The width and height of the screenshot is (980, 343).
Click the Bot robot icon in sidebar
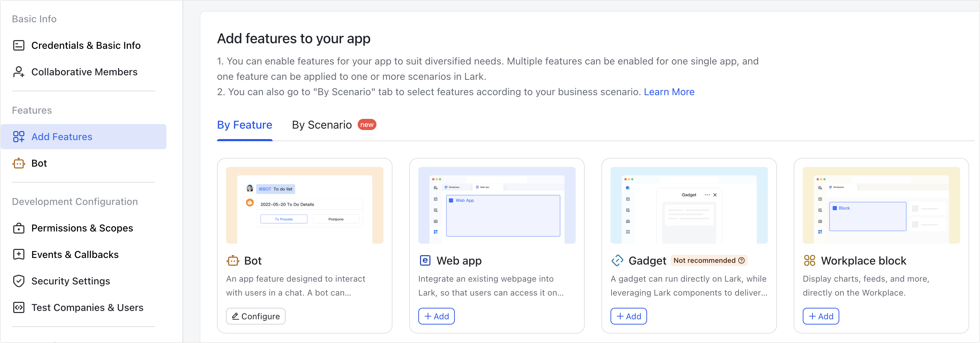(x=19, y=163)
